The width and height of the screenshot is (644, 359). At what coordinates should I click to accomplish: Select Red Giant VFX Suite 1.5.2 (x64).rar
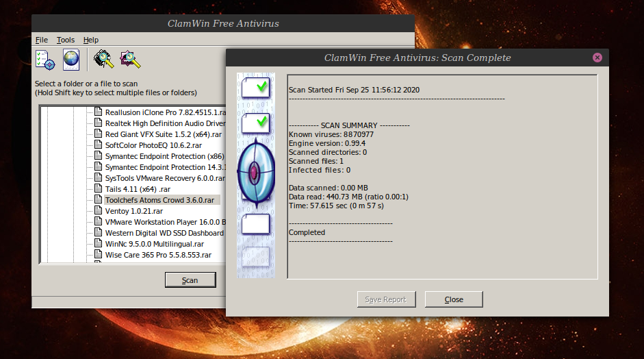click(164, 134)
